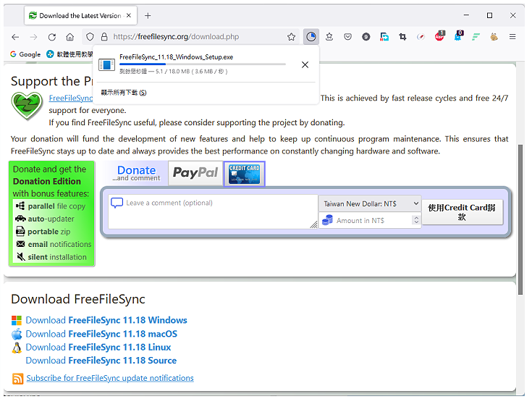
Task: Click the green striped extension icon
Action: tap(476, 37)
